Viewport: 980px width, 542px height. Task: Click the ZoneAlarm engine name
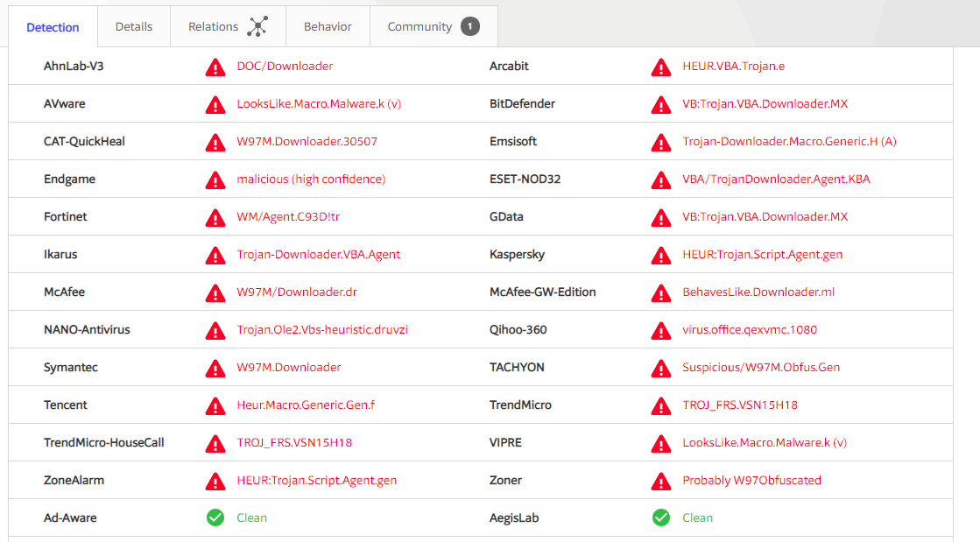click(x=74, y=480)
